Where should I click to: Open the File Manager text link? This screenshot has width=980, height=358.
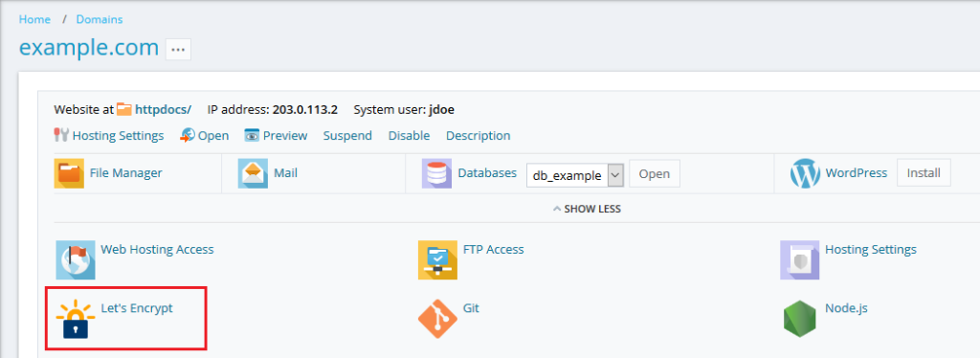pyautogui.click(x=125, y=173)
